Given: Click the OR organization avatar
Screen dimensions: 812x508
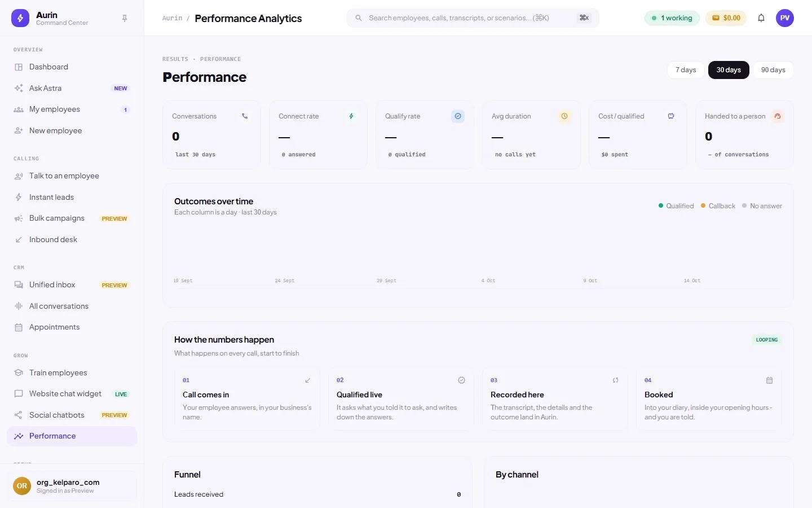Looking at the screenshot, I should [22, 486].
